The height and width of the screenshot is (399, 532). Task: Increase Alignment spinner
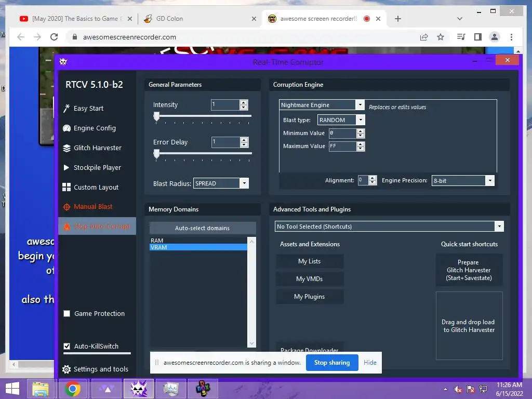pos(373,178)
